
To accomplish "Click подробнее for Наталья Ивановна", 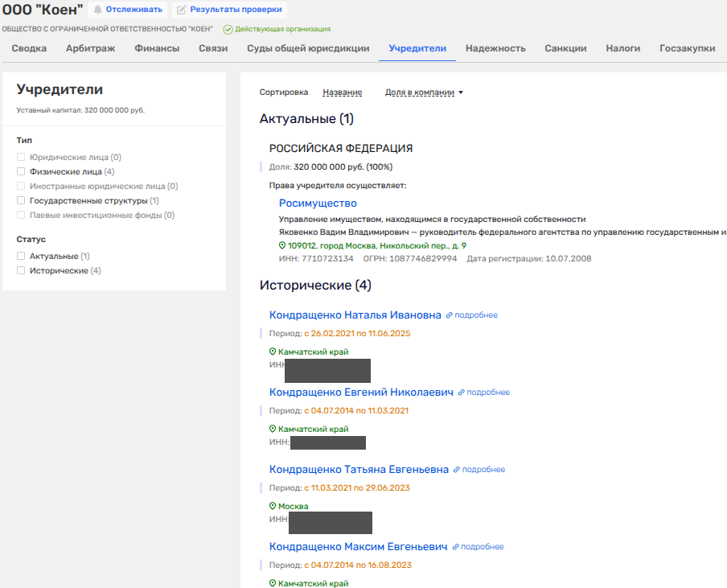I will click(476, 315).
